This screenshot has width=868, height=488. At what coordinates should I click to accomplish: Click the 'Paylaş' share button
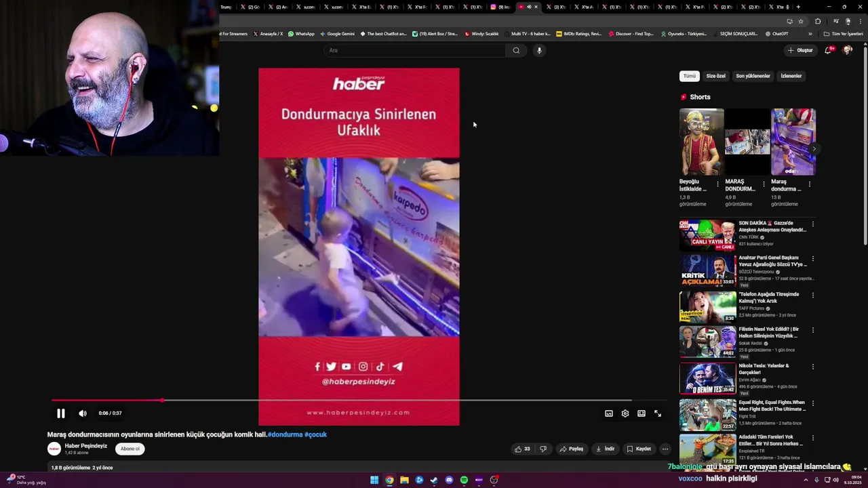[571, 449]
